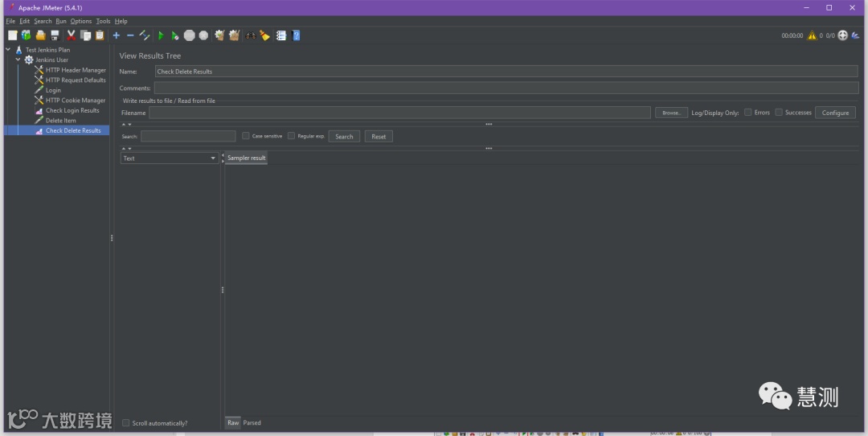868x436 pixels.
Task: Click the elapsed time 00:00:00 display
Action: tap(792, 35)
